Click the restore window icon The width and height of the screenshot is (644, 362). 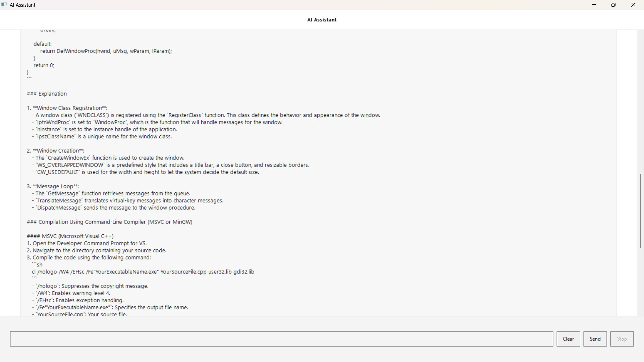tap(613, 5)
